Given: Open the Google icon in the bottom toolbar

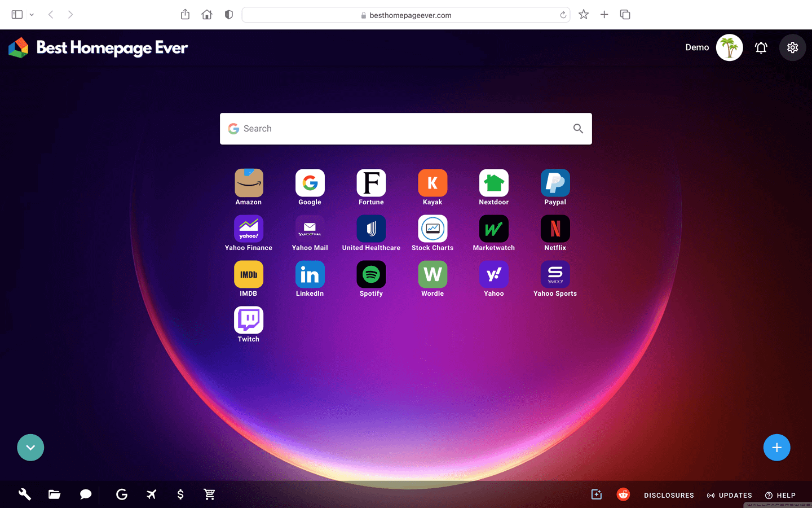Looking at the screenshot, I should (121, 494).
